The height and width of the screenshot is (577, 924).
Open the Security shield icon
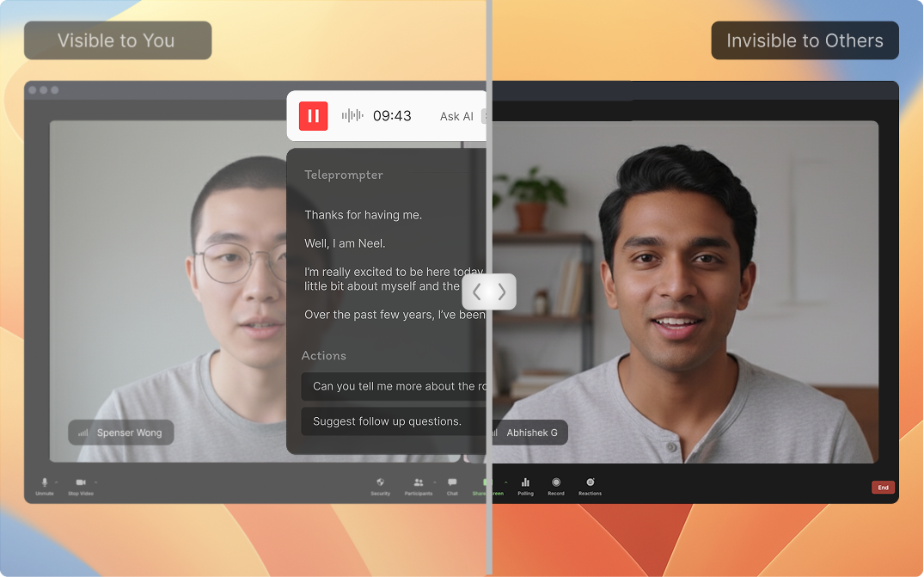(x=380, y=482)
